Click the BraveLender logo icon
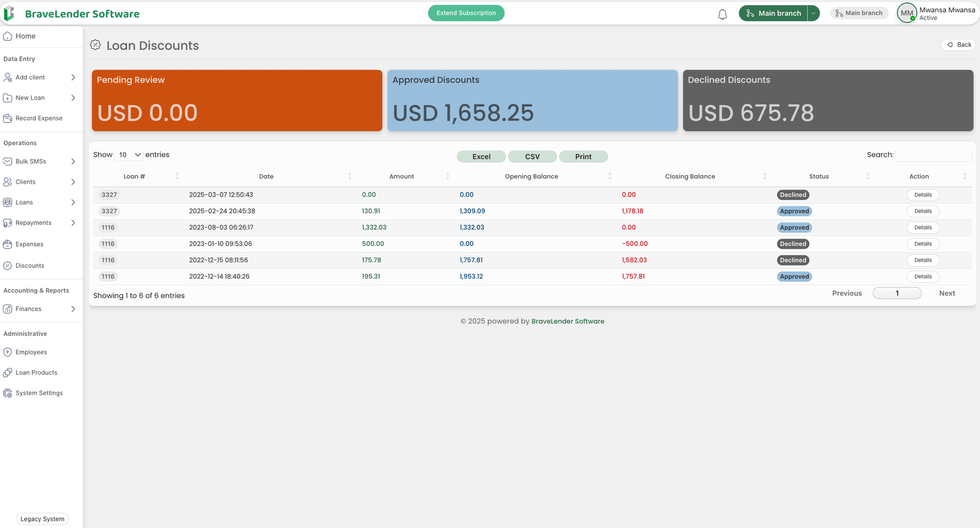 (x=9, y=13)
